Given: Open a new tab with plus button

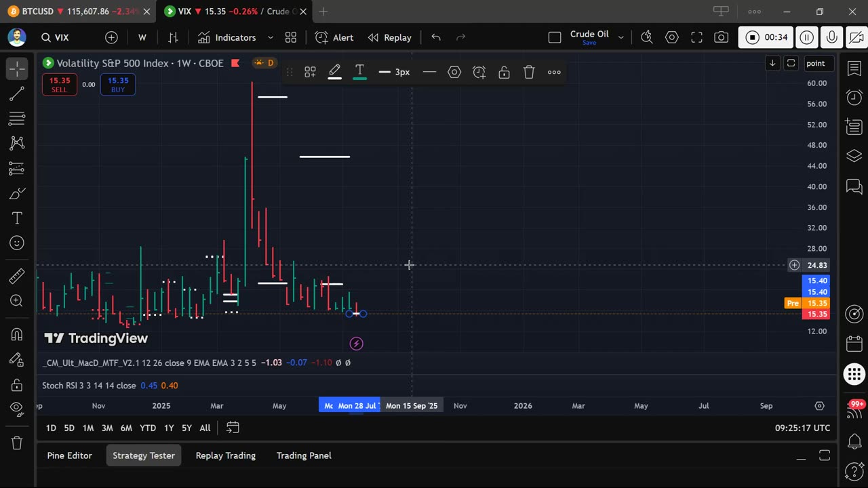Looking at the screenshot, I should click(323, 12).
